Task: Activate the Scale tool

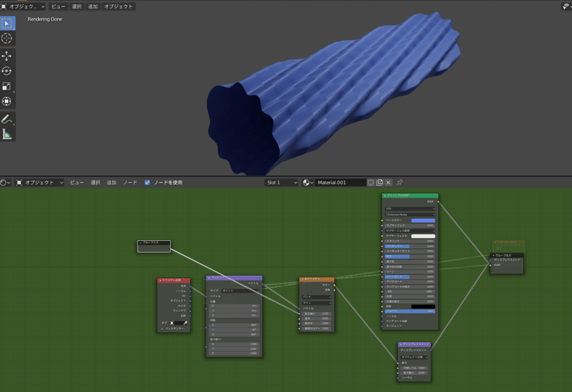Action: [7, 86]
